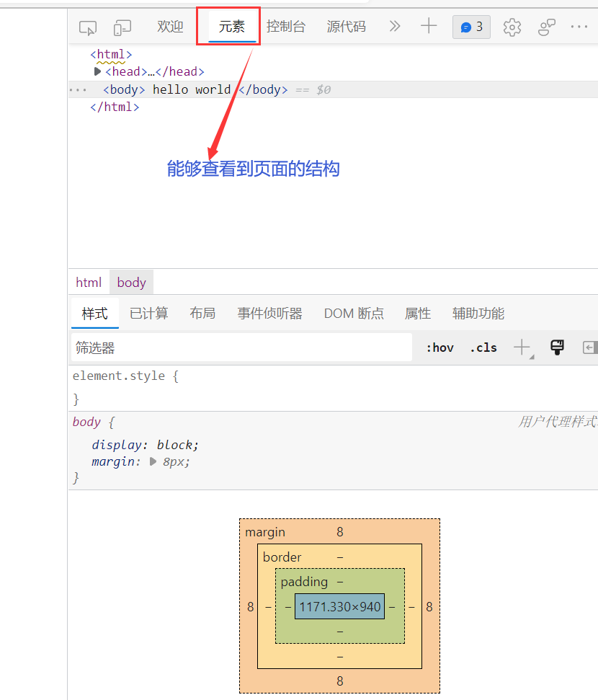Show more tabs with double chevron

(395, 27)
